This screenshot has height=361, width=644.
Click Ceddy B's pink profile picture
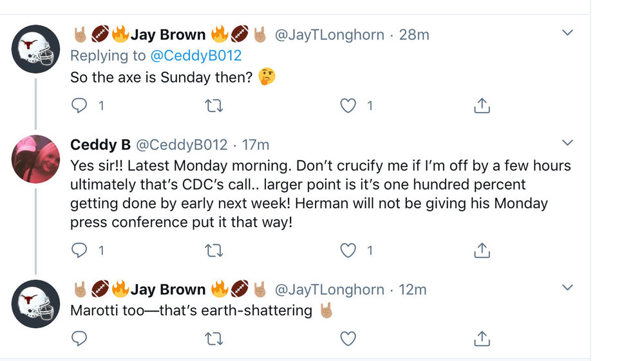(x=36, y=159)
